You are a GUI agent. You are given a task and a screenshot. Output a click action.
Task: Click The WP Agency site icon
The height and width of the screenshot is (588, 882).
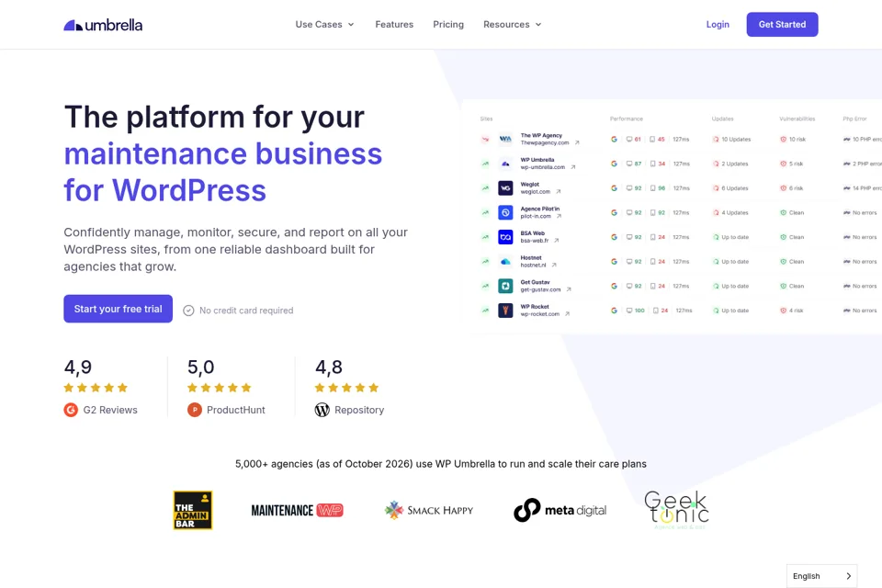(x=505, y=139)
